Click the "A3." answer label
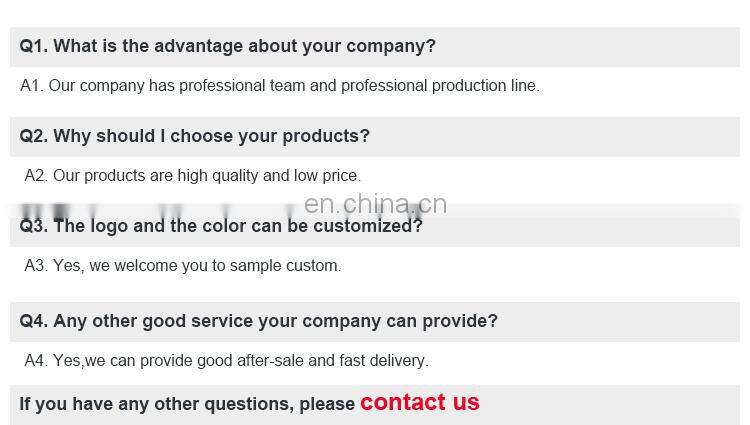750x425 pixels. 36,266
